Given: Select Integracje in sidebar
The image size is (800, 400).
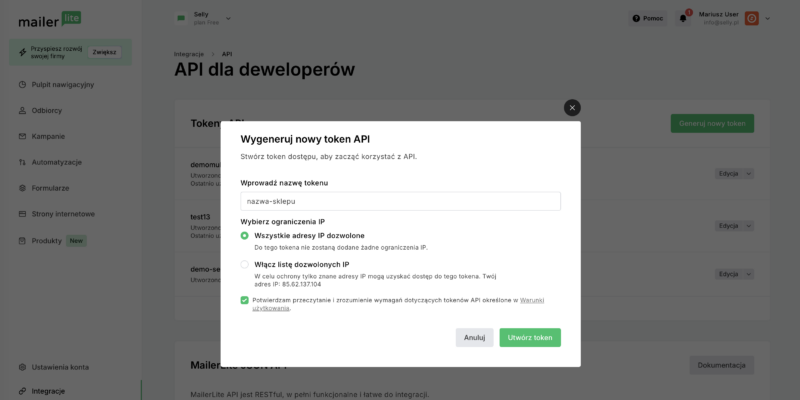Looking at the screenshot, I should (x=48, y=391).
